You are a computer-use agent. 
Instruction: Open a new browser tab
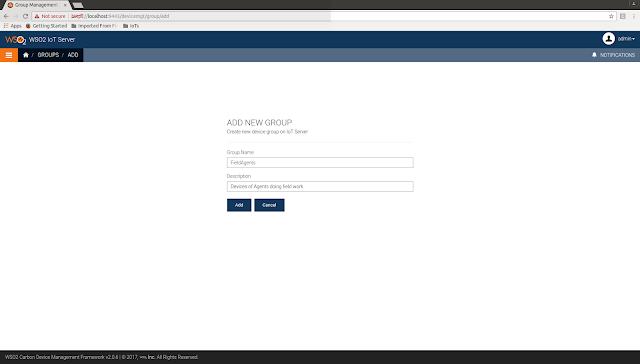pos(78,5)
